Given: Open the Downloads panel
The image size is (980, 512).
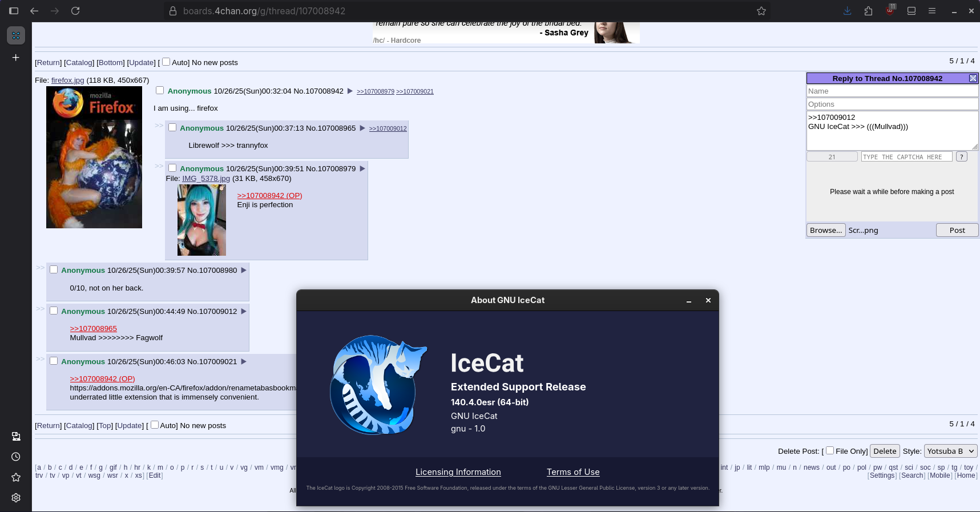Looking at the screenshot, I should tap(848, 11).
